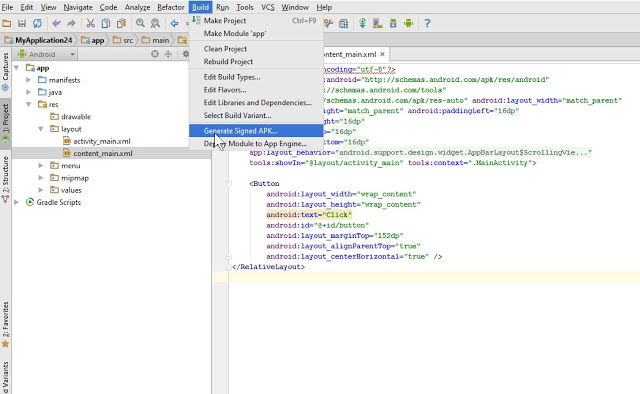Viewport: 640px width, 394px height.
Task: Select the drawable folder
Action: 76,117
